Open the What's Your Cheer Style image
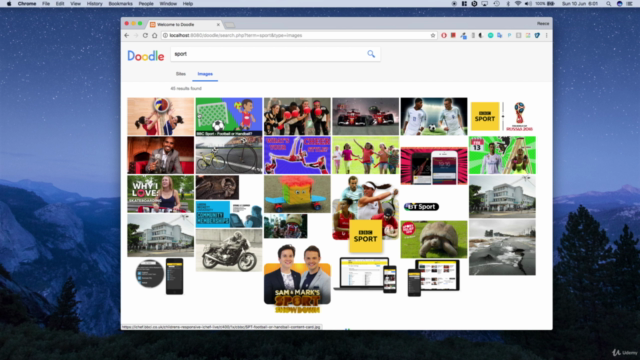The image size is (640, 360). 297,155
